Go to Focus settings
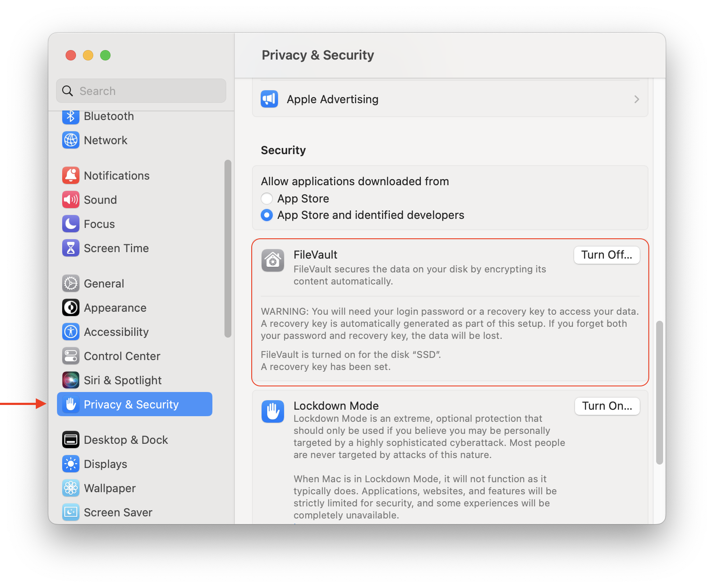The height and width of the screenshot is (588, 714). tap(135, 224)
